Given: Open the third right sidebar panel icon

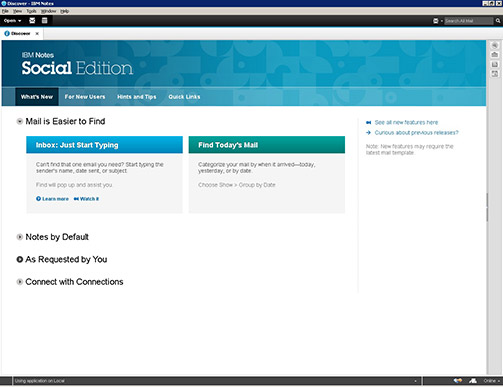Looking at the screenshot, I should click(495, 64).
